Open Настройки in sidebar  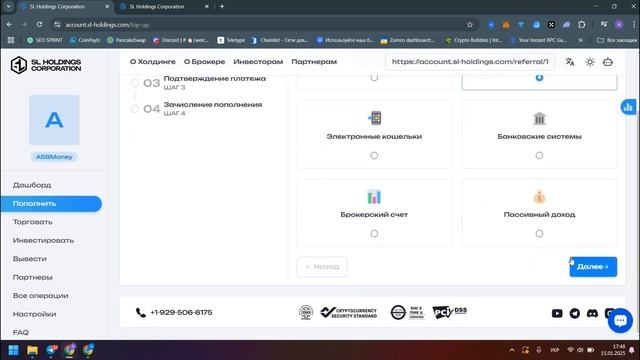tap(34, 314)
